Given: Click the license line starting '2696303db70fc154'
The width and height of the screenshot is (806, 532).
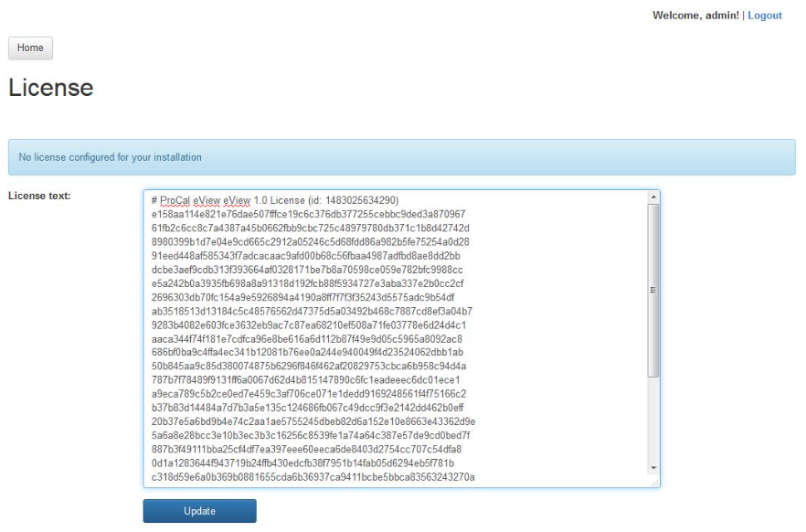Looking at the screenshot, I should pos(302,298).
